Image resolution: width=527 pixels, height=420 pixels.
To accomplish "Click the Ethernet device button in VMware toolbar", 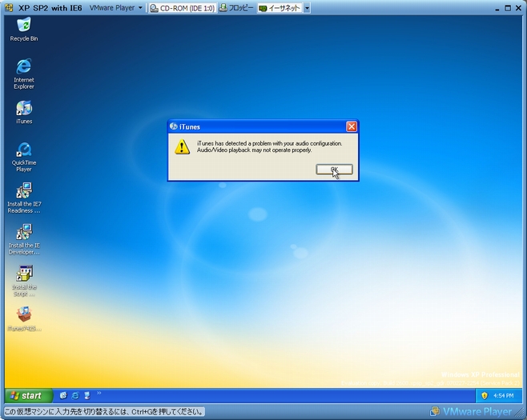I will (280, 8).
